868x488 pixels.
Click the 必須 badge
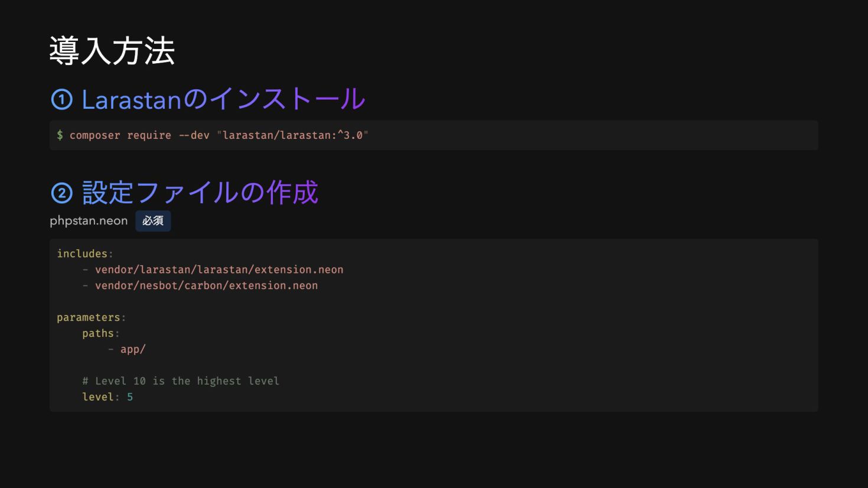[153, 221]
